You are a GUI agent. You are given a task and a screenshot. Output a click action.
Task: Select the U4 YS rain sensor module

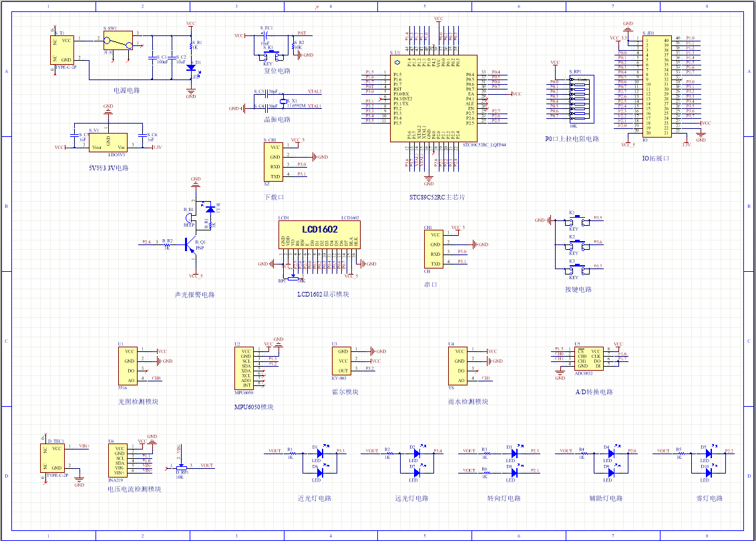pos(457,366)
